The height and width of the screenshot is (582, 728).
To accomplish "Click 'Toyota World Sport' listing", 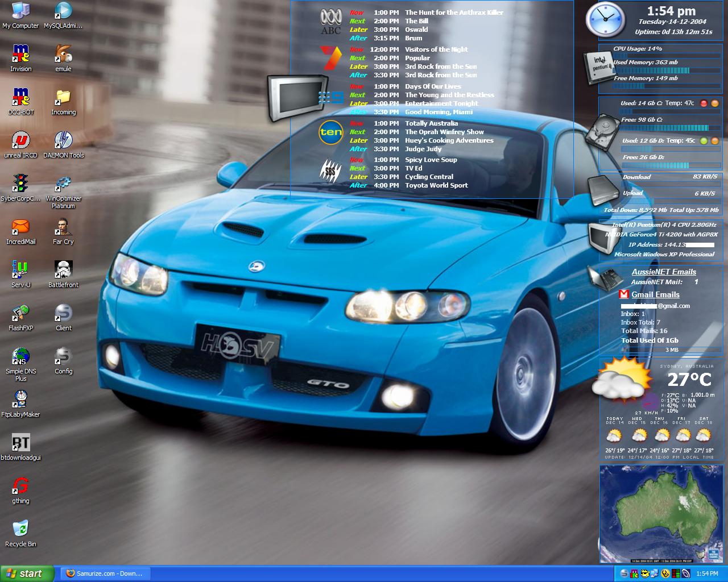I will (x=436, y=185).
